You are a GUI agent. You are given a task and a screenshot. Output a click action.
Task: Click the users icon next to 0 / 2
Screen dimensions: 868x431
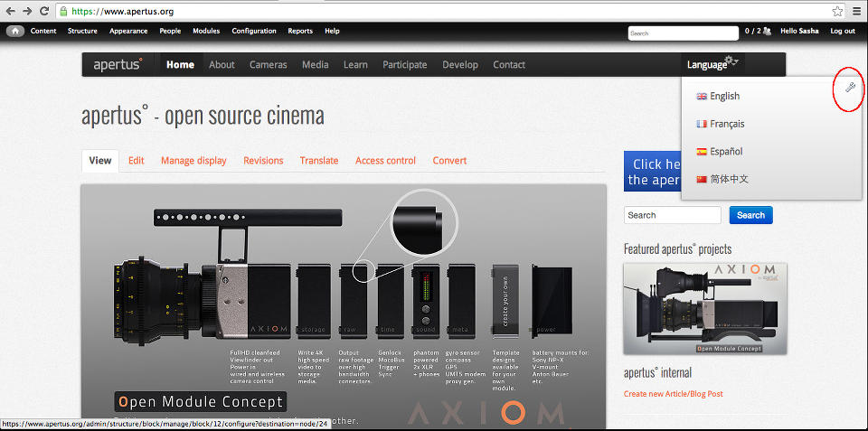tap(767, 31)
